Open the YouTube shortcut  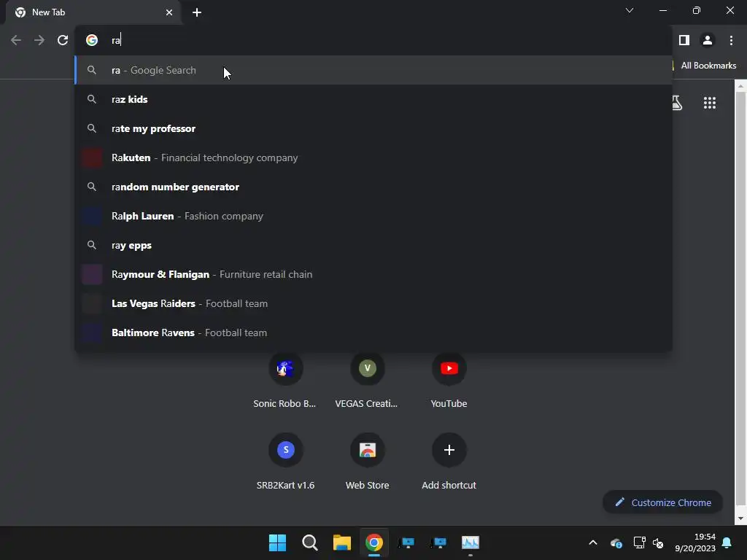[449, 379]
